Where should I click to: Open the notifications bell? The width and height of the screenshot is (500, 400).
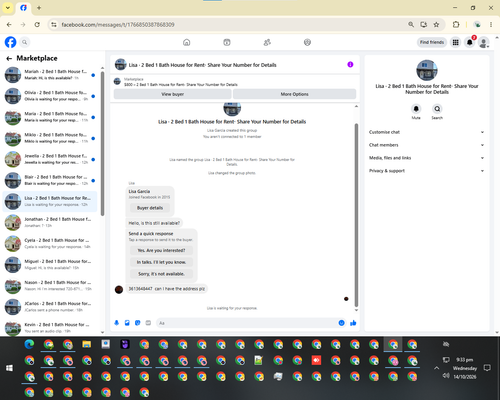point(469,42)
